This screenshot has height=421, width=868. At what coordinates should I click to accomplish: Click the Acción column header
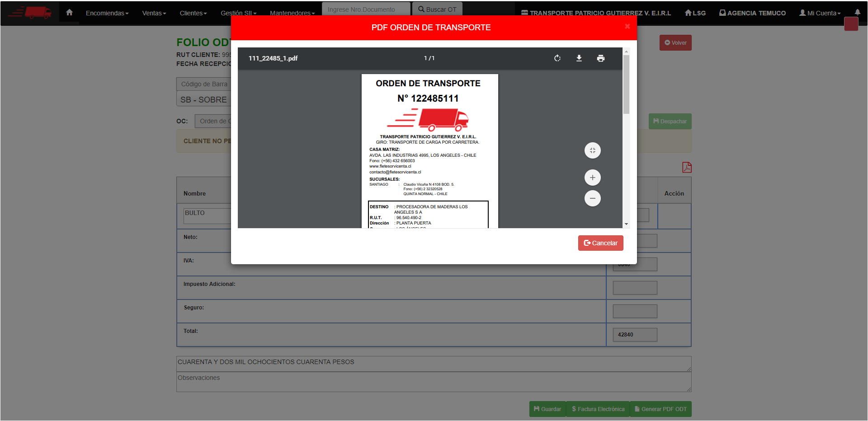click(x=674, y=193)
